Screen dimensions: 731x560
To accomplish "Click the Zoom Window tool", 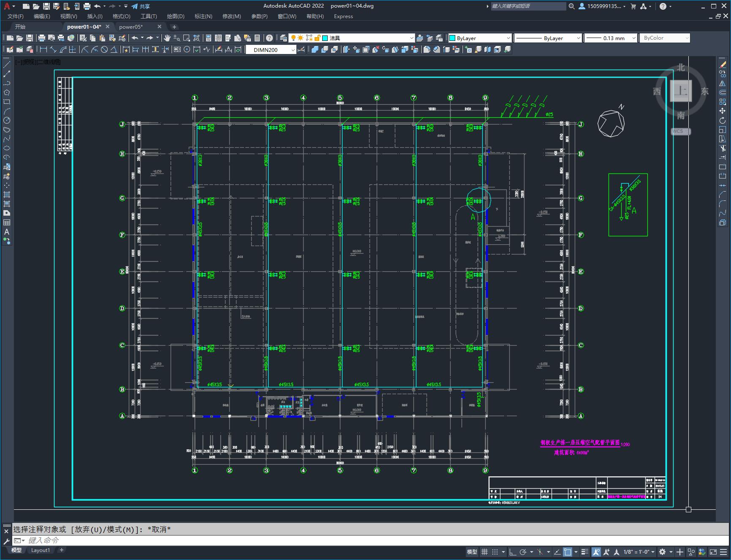I will 187,38.
